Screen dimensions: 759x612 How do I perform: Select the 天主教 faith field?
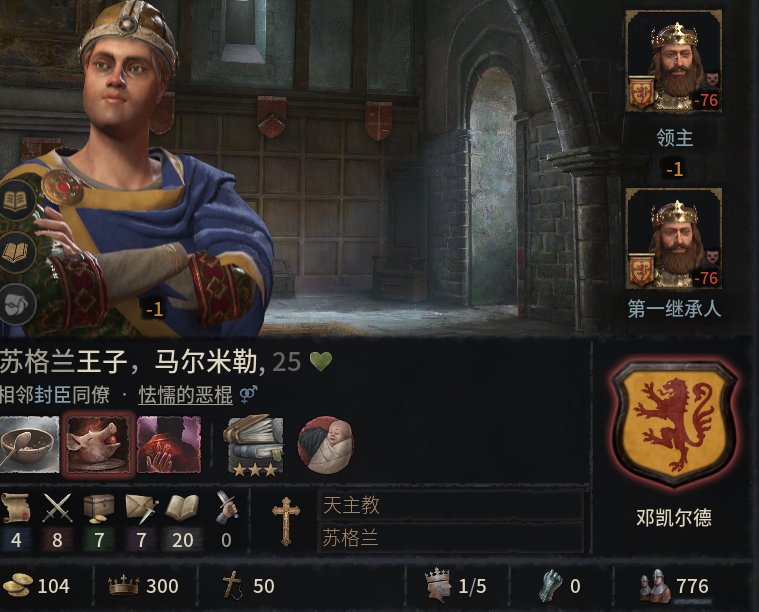pos(450,505)
